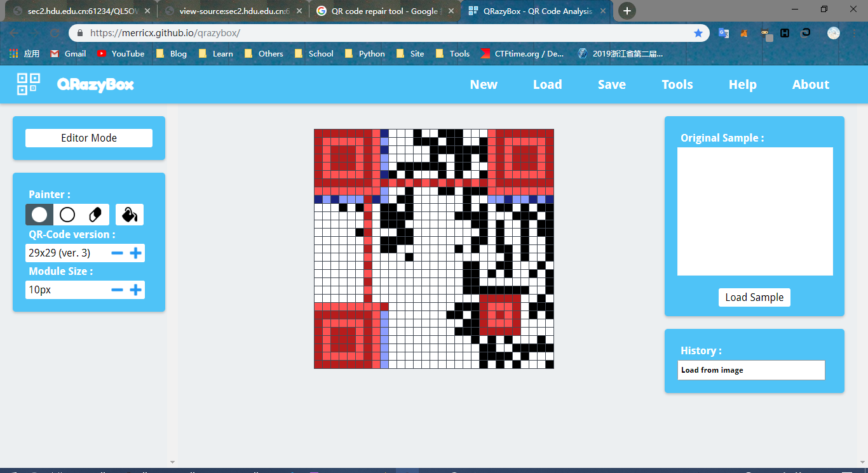Select the black module painter tool
This screenshot has width=868, height=473.
[39, 215]
